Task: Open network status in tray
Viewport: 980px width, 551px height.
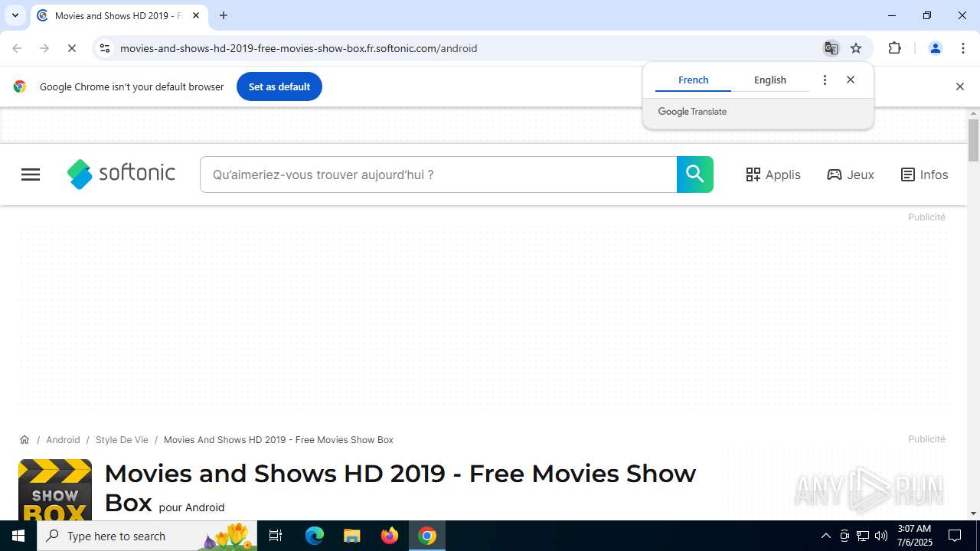Action: pos(863,536)
